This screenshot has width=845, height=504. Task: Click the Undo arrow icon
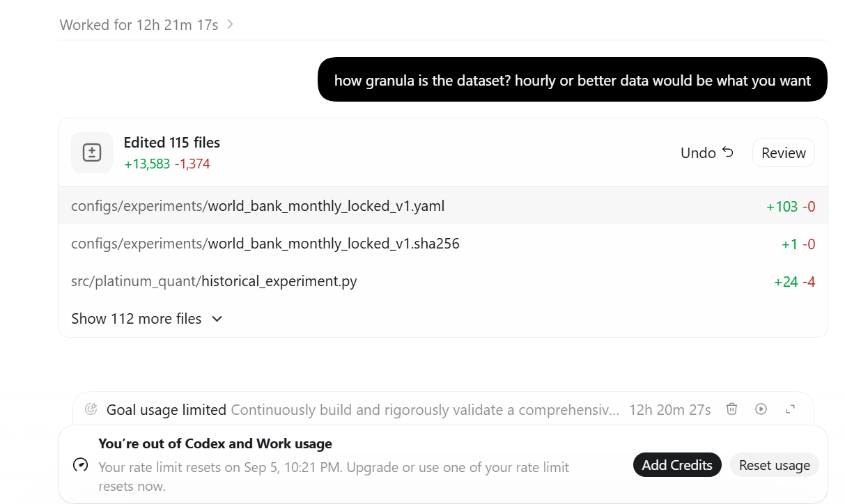pos(728,152)
